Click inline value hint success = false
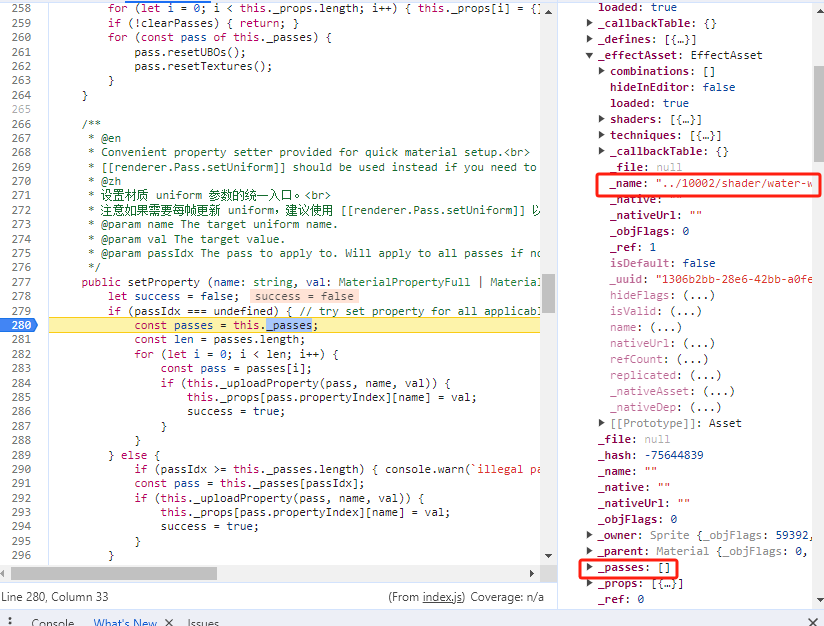The width and height of the screenshot is (824, 626). click(x=304, y=296)
